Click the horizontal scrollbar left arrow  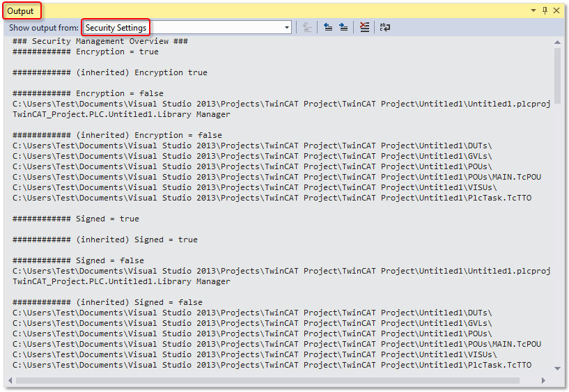pos(10,380)
